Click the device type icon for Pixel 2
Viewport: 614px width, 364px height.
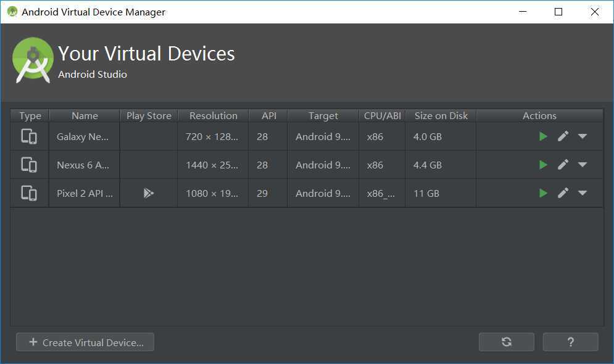tap(29, 193)
